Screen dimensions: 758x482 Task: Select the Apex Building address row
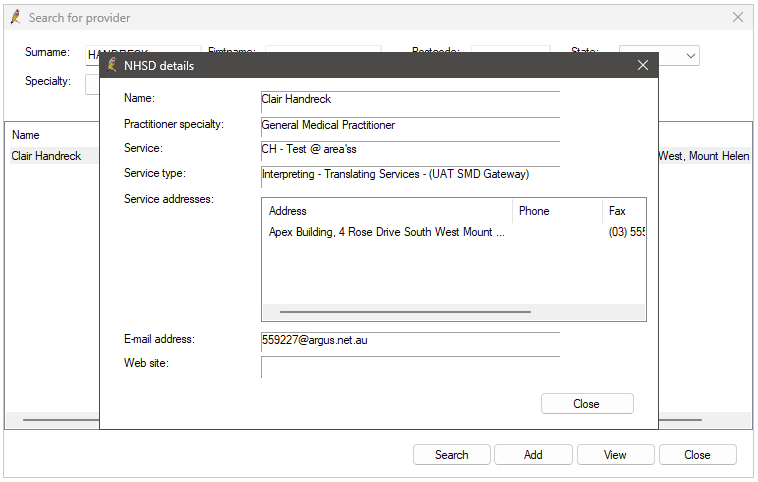point(387,232)
